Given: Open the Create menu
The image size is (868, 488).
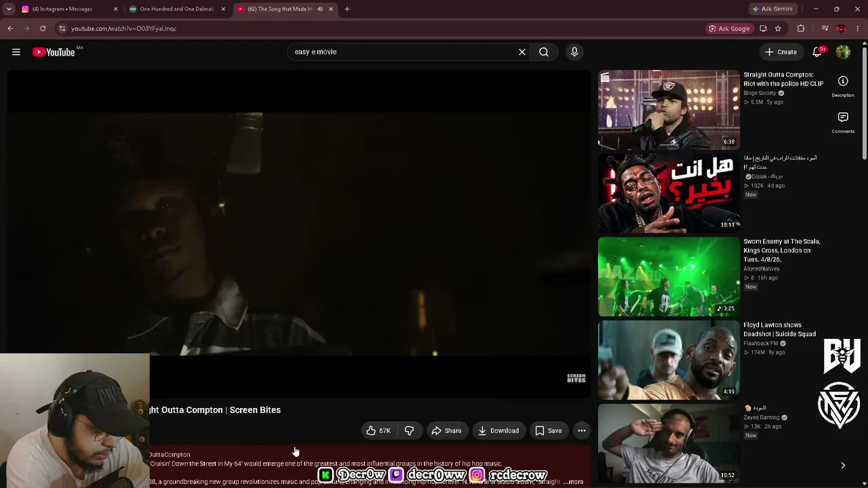Looking at the screenshot, I should pyautogui.click(x=781, y=52).
